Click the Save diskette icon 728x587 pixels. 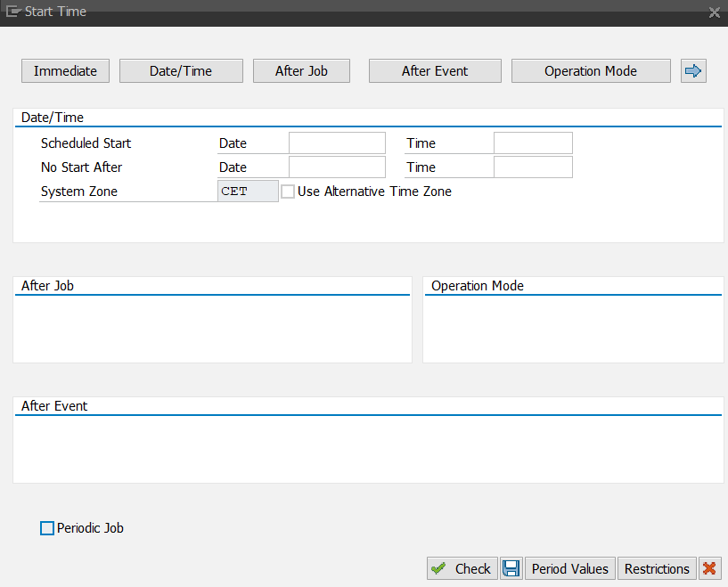[511, 568]
